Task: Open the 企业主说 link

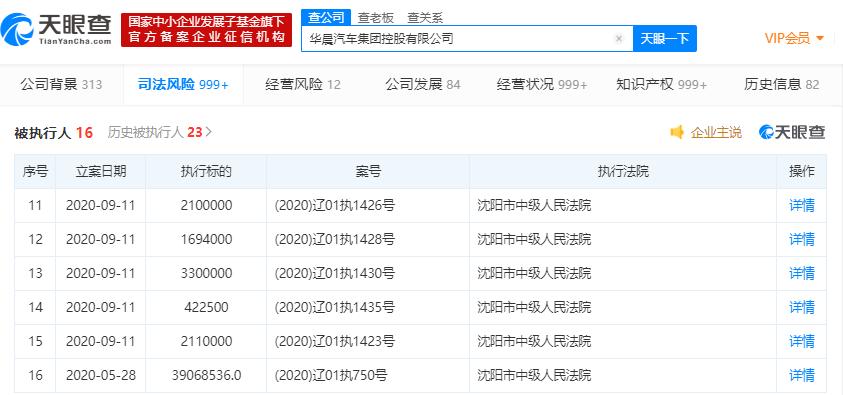Action: coord(716,132)
